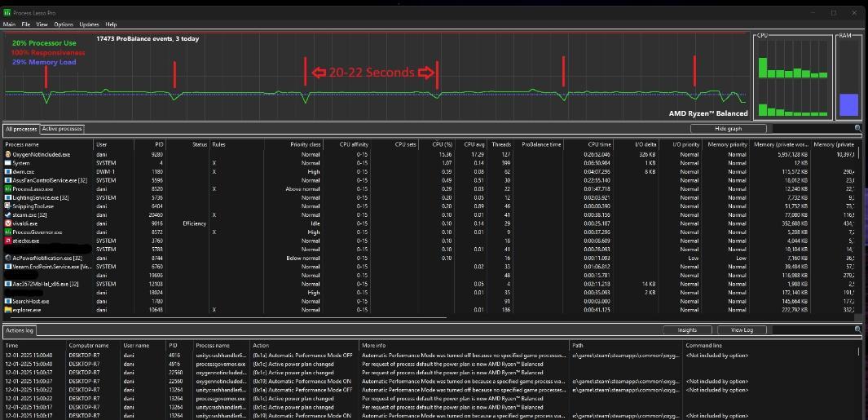Click the steam.exe process icon

click(8, 214)
